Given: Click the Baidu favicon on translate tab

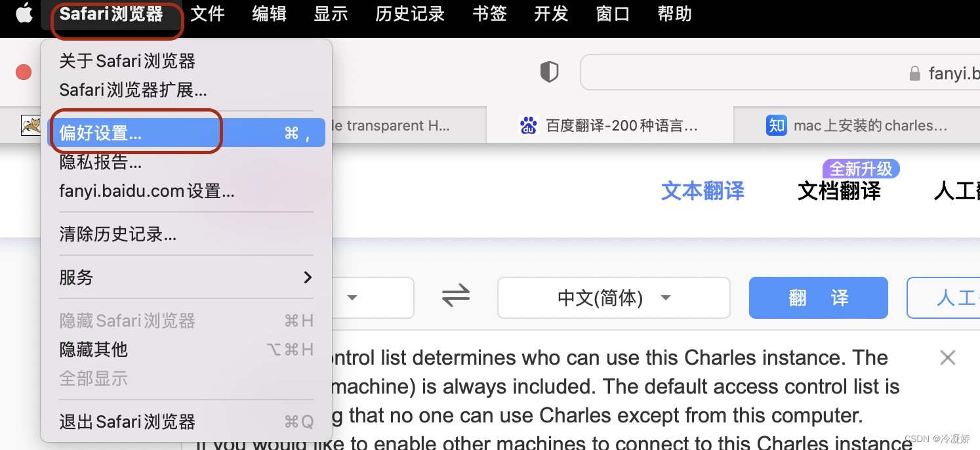Looking at the screenshot, I should pyautogui.click(x=528, y=125).
